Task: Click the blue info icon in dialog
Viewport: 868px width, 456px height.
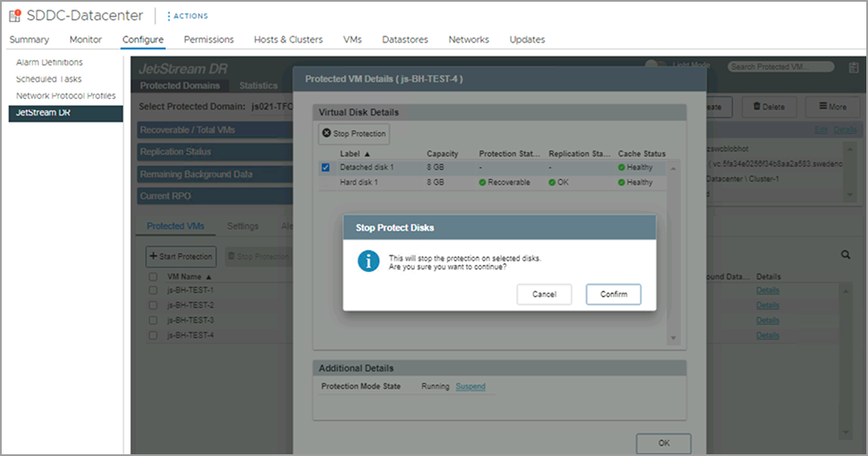Action: click(370, 261)
